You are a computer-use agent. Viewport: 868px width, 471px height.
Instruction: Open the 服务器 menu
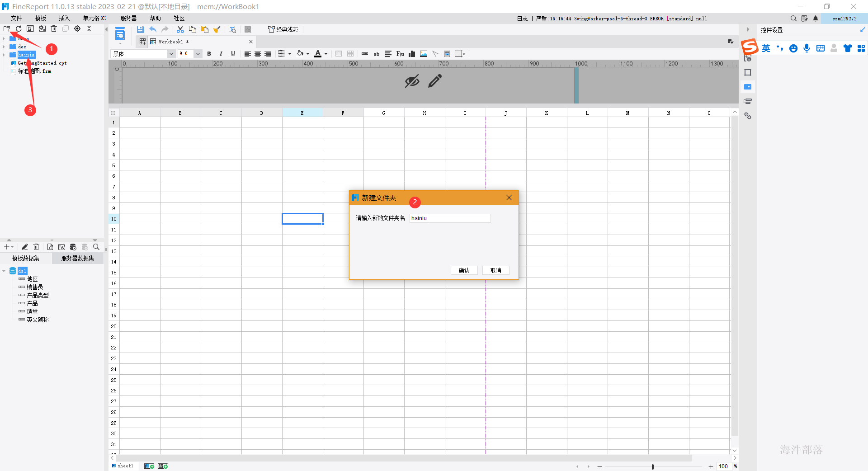click(128, 18)
